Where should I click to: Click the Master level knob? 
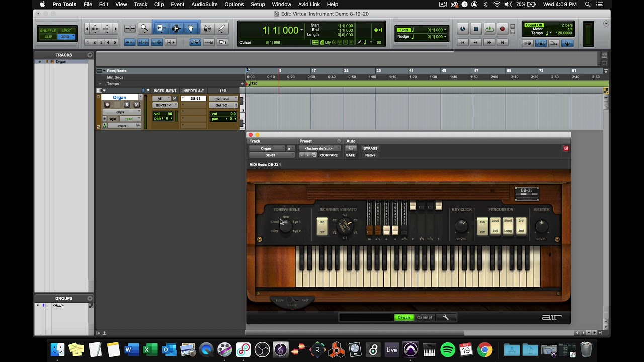[541, 226]
